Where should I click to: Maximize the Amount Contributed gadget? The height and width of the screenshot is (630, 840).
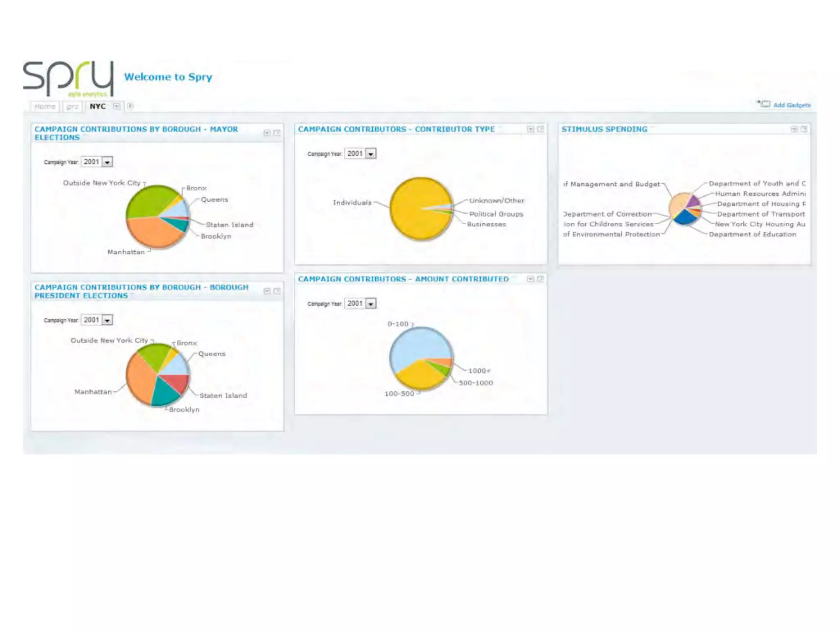[540, 279]
